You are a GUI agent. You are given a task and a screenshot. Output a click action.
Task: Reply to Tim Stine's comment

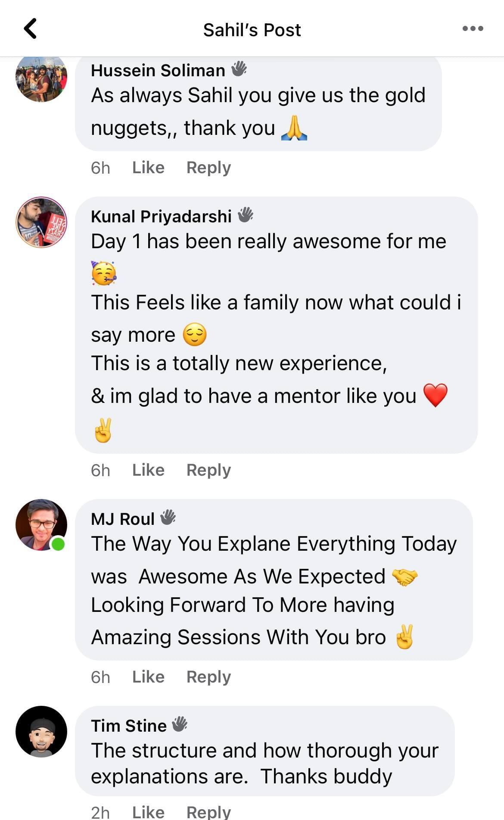[208, 812]
